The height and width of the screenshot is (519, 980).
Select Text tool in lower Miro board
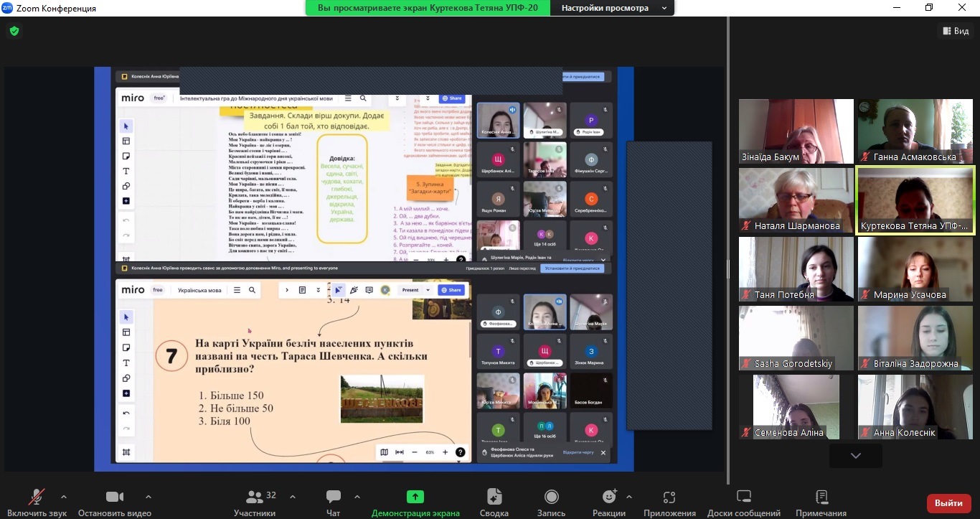pyautogui.click(x=126, y=363)
